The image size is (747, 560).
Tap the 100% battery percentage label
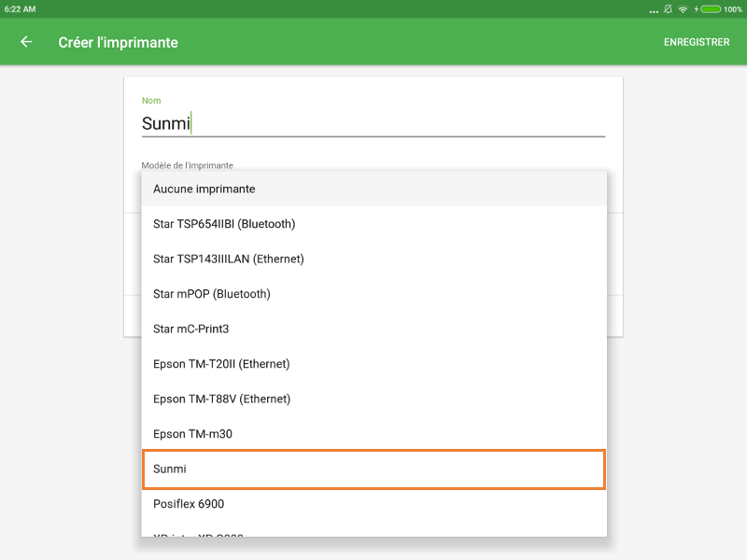[732, 9]
